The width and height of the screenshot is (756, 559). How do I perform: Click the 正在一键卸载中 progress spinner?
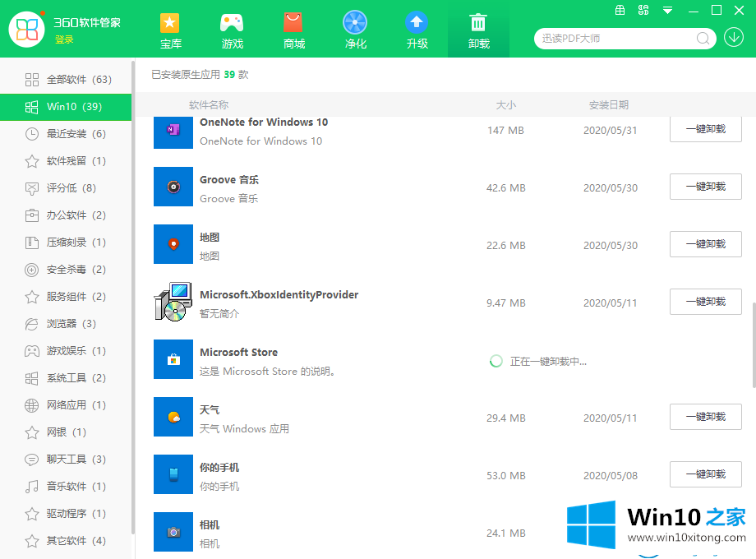496,361
